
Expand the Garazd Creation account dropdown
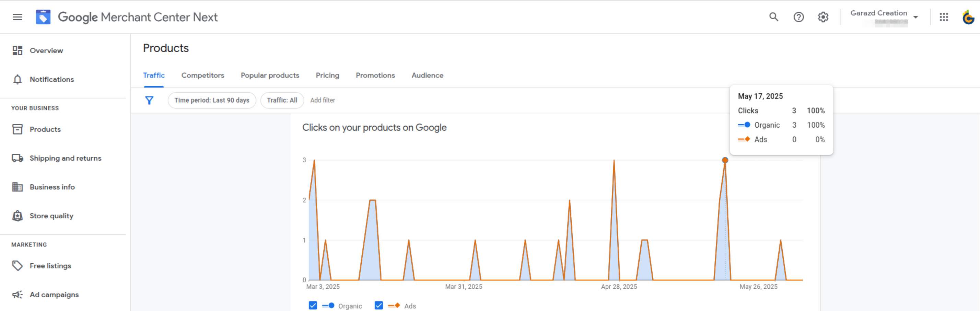point(915,17)
